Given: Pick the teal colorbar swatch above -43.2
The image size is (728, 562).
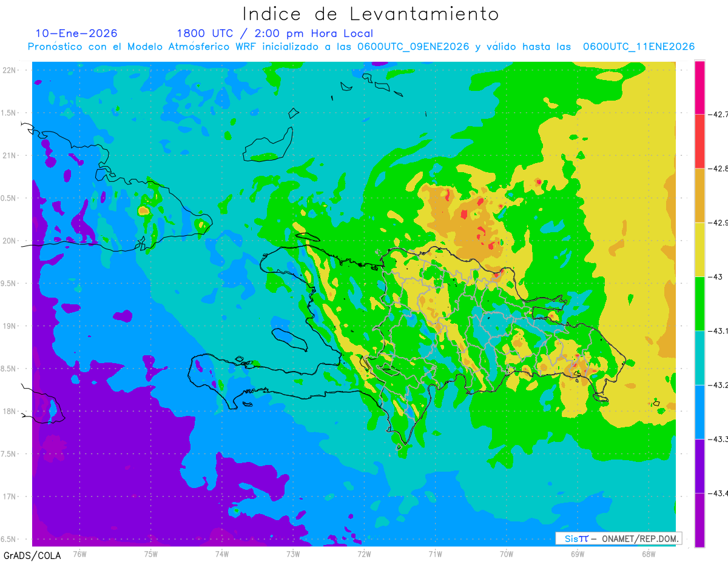Looking at the screenshot, I should [x=699, y=358].
